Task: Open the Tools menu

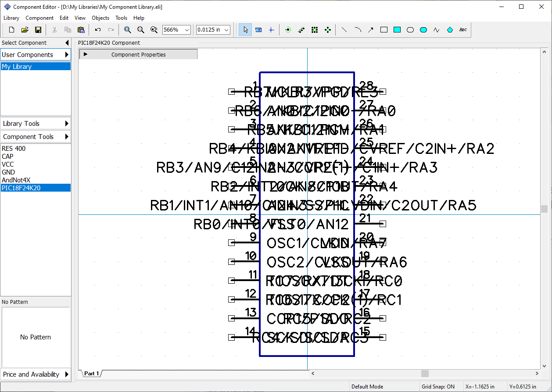Action: pyautogui.click(x=121, y=18)
